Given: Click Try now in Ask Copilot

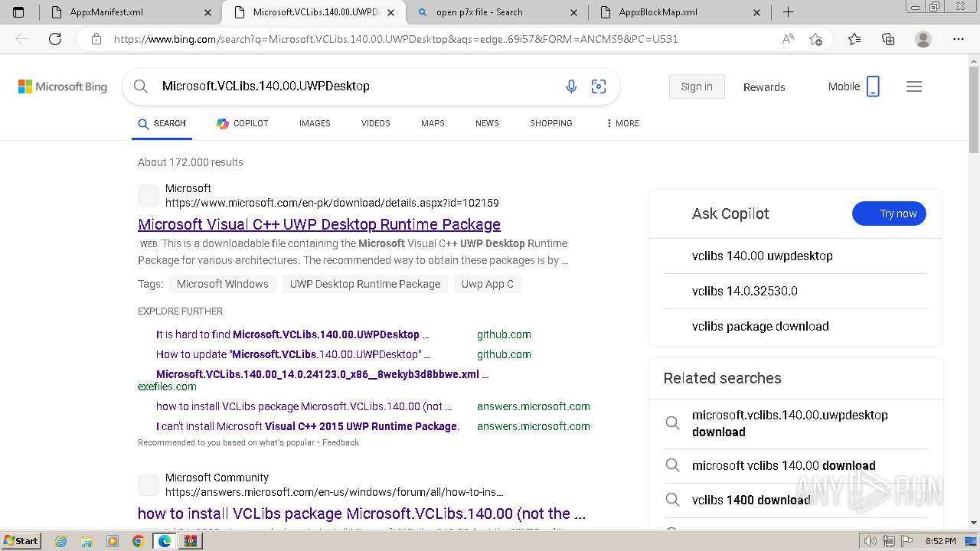Looking at the screenshot, I should tap(889, 214).
